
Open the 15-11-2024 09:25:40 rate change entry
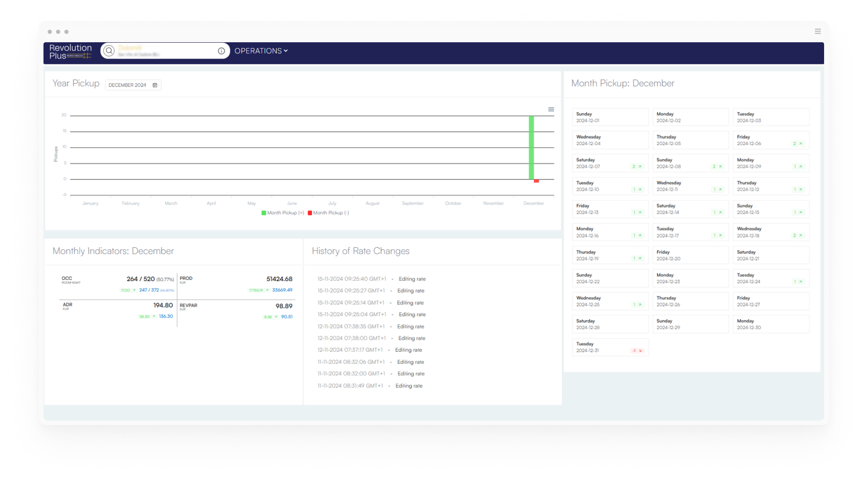click(x=371, y=279)
